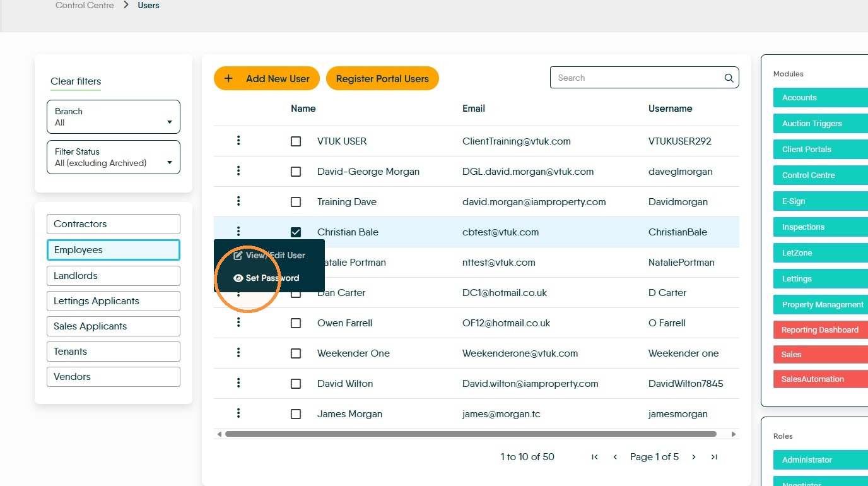Open row menu for James Morgan
This screenshot has width=868, height=486.
click(x=238, y=413)
